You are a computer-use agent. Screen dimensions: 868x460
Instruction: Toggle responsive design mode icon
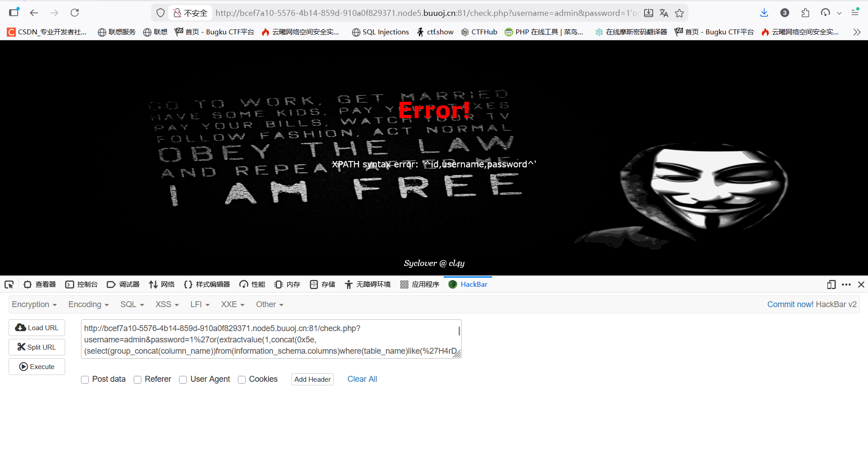(x=831, y=285)
